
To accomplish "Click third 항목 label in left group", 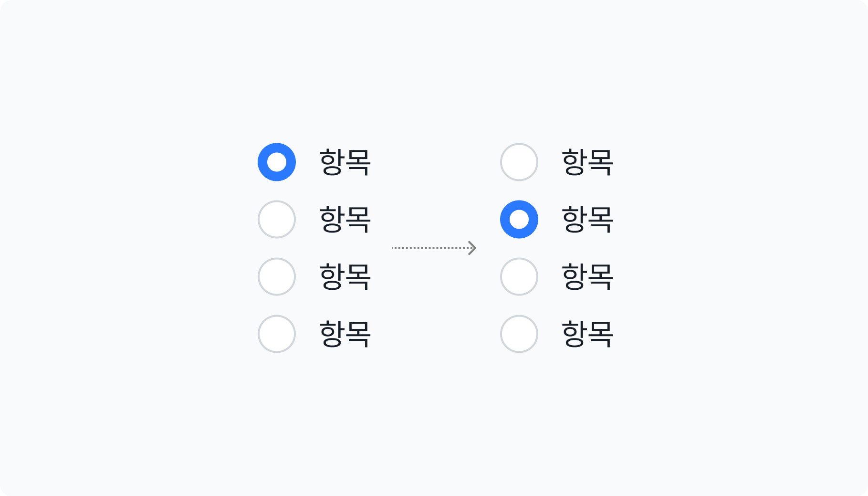I will (x=345, y=276).
